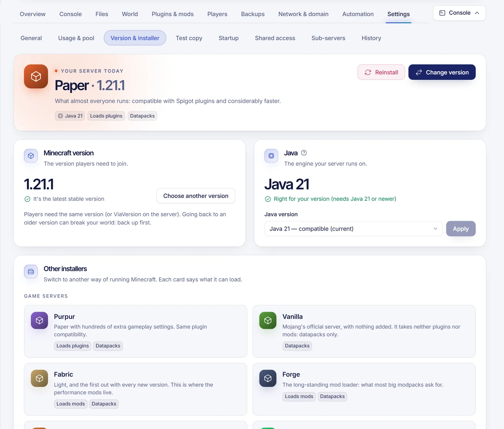Click the Reinstall button
504x429 pixels.
click(381, 72)
